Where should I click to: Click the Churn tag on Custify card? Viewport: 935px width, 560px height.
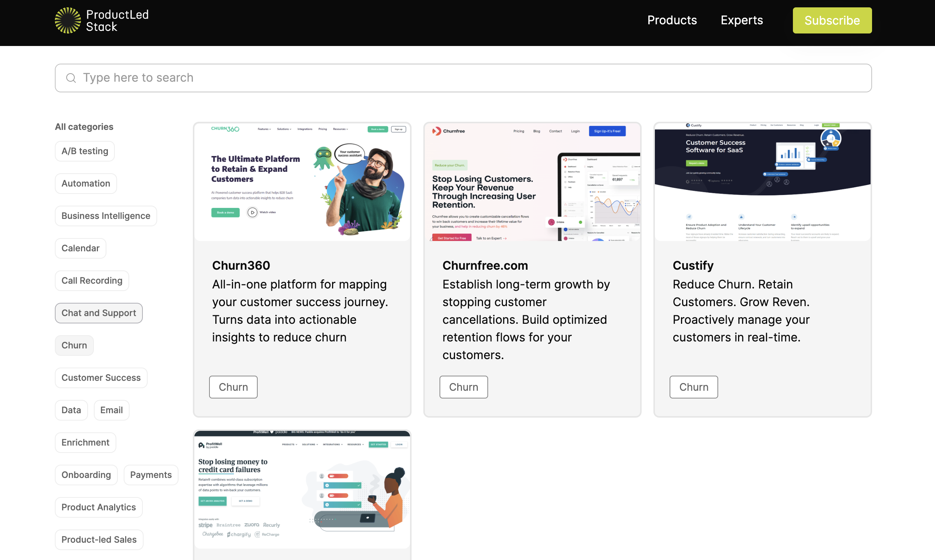point(694,387)
